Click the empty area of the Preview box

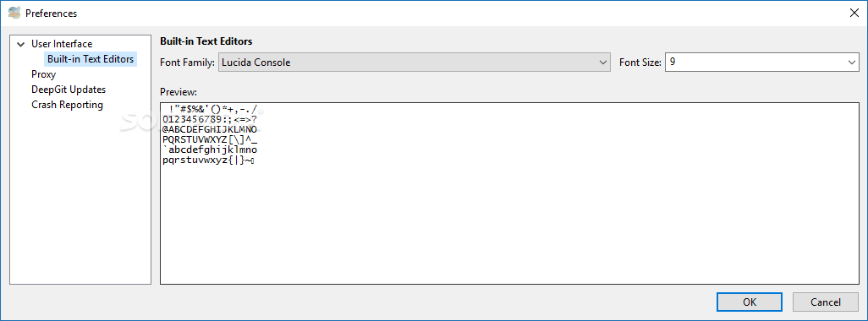(x=509, y=226)
